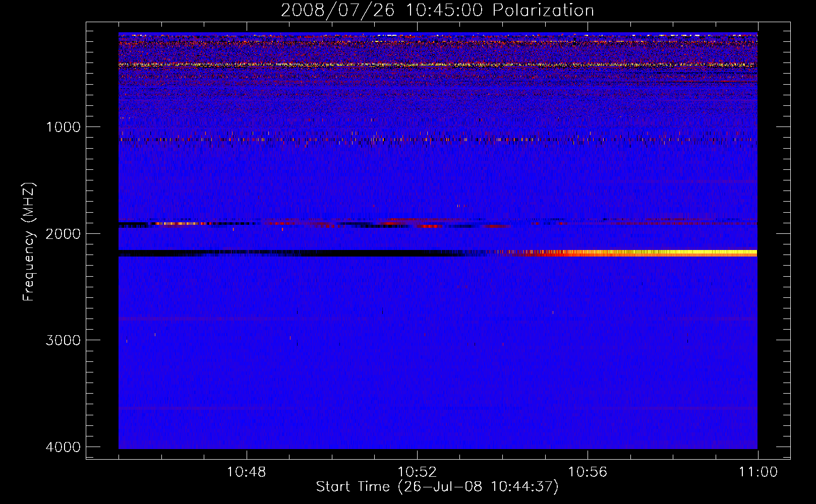
Task: Click the 3000 frequency tick label
Action: coord(63,340)
